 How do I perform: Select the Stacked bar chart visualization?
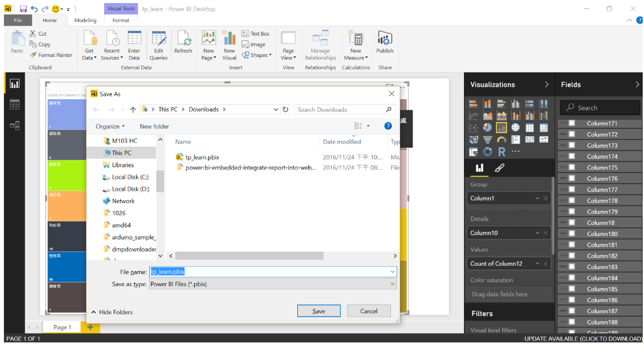click(473, 104)
